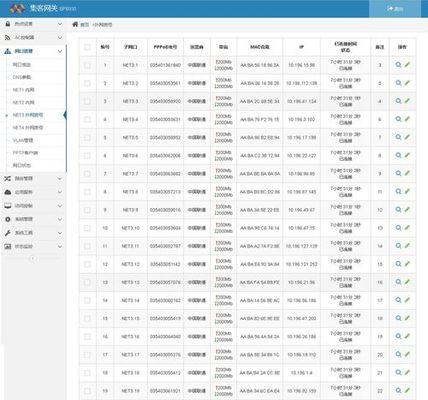Open the PPTP accounts sidebar link
The image size is (428, 400).
point(25,153)
